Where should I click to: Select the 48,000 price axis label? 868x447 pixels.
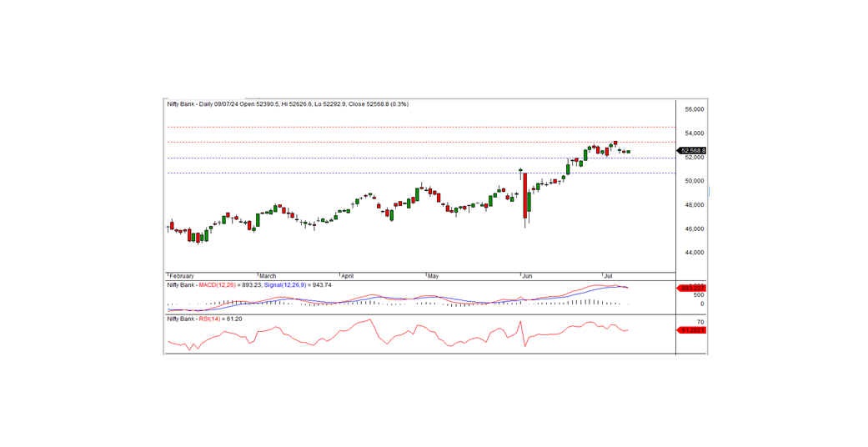coord(694,205)
